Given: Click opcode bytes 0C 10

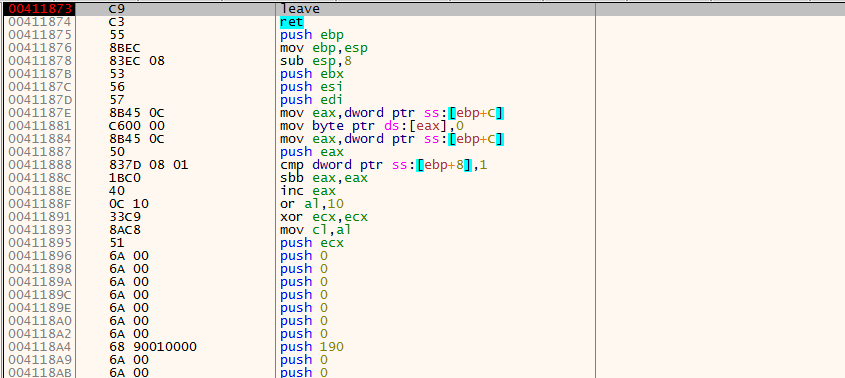Looking at the screenshot, I should tap(129, 204).
